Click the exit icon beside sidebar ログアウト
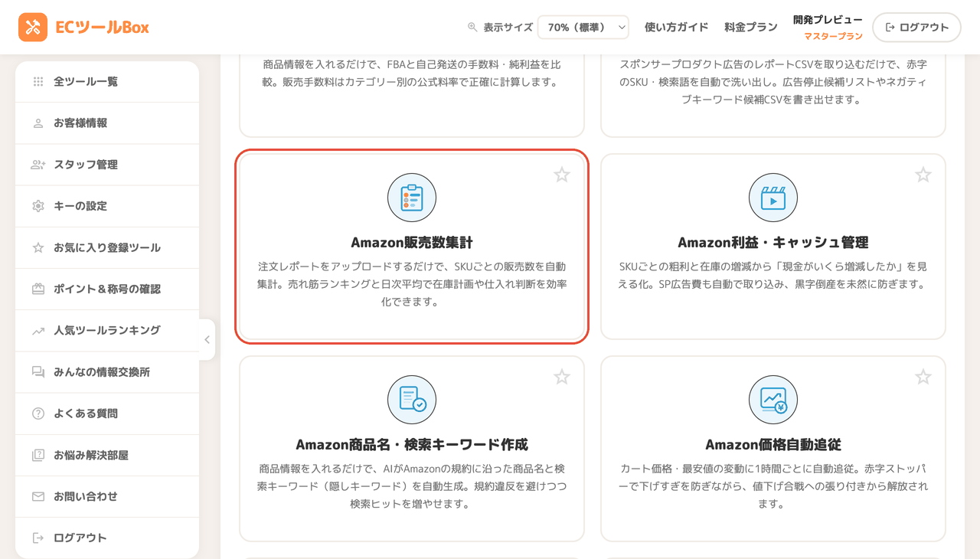Screen dimensions: 980x559 38,538
